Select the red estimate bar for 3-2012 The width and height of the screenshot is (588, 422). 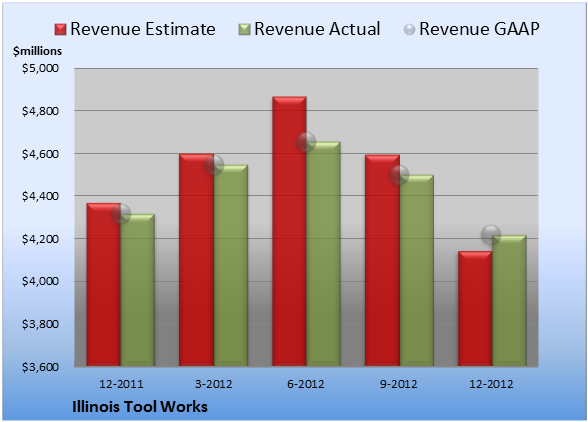tap(196, 260)
